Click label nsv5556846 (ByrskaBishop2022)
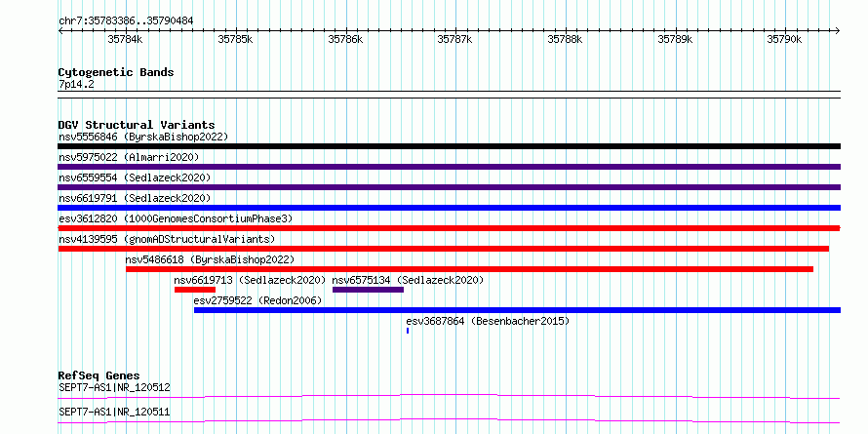 (x=143, y=137)
